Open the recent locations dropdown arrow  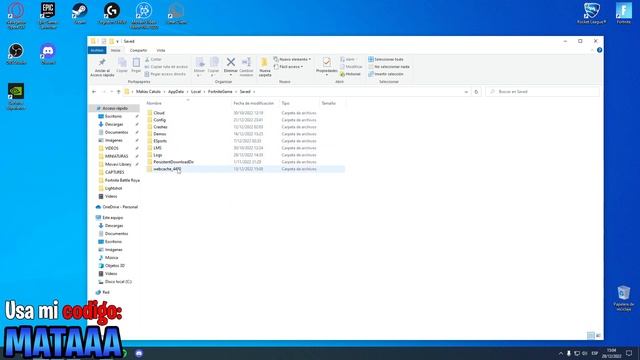point(111,92)
